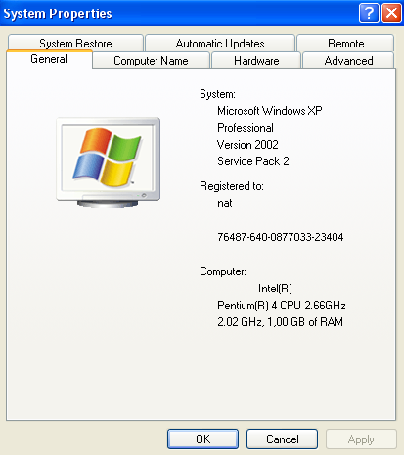
Task: Click the 'System:' heading label
Action: click(x=218, y=94)
